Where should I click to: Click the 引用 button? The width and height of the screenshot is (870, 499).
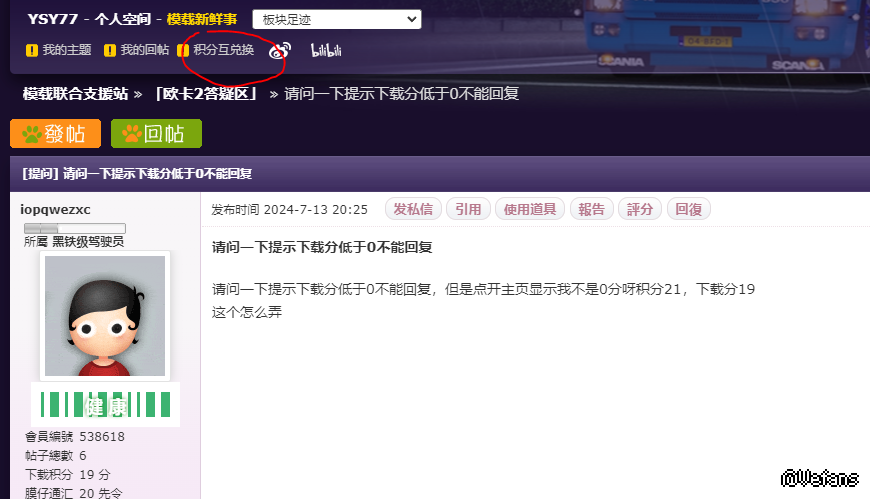click(468, 209)
